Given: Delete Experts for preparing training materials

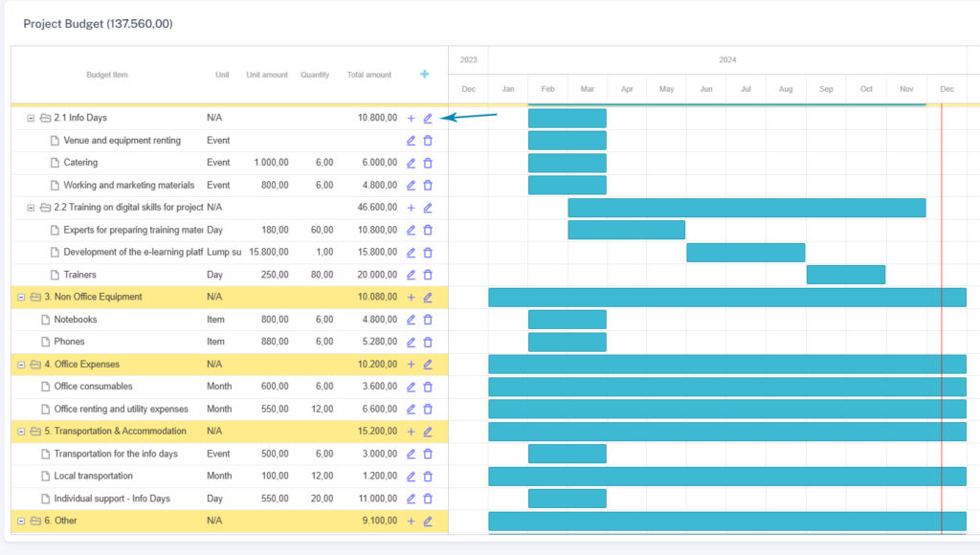Looking at the screenshot, I should 428,230.
